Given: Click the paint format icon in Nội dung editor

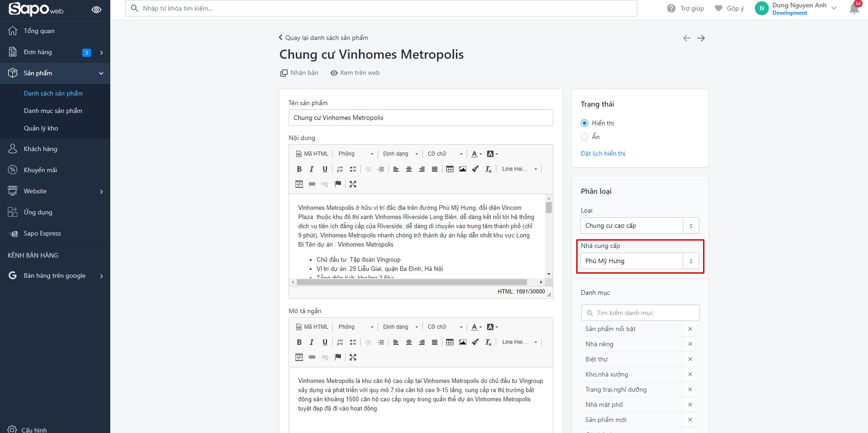Looking at the screenshot, I should [476, 169].
